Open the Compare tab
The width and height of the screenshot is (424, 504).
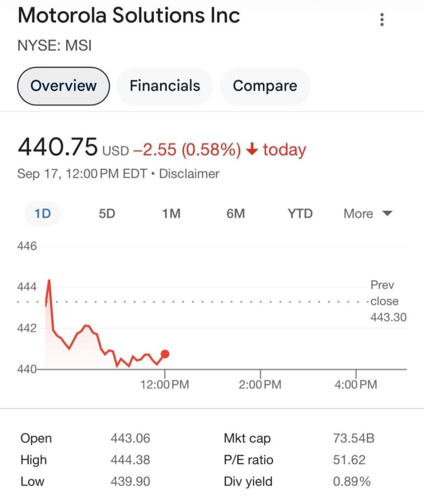point(265,86)
